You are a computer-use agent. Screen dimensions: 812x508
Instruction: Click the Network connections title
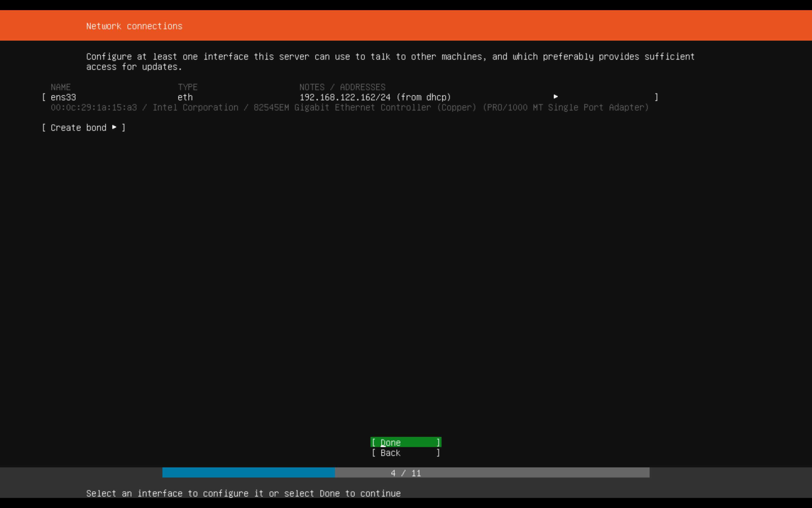point(134,26)
